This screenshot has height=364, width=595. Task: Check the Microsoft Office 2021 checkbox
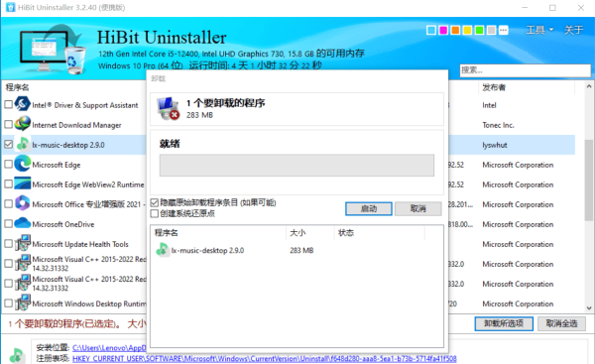tap(8, 203)
